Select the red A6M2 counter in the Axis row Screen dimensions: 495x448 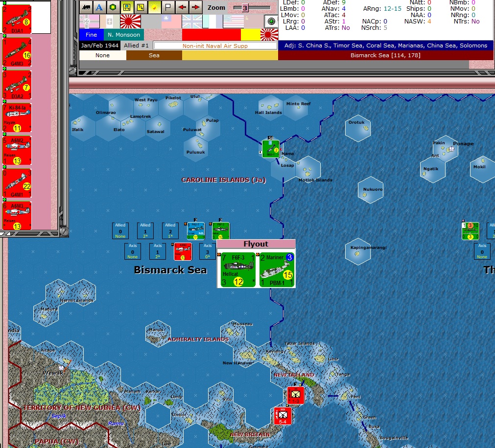pyautogui.click(x=183, y=251)
